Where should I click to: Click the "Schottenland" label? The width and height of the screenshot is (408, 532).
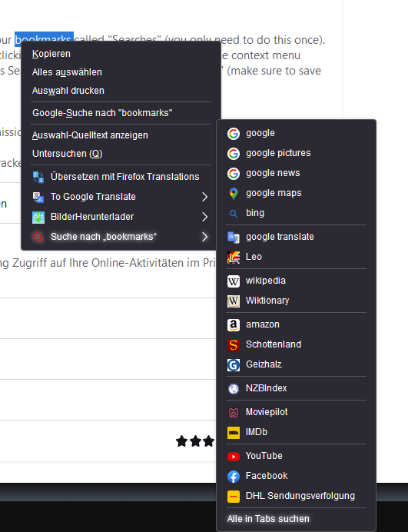(x=274, y=344)
